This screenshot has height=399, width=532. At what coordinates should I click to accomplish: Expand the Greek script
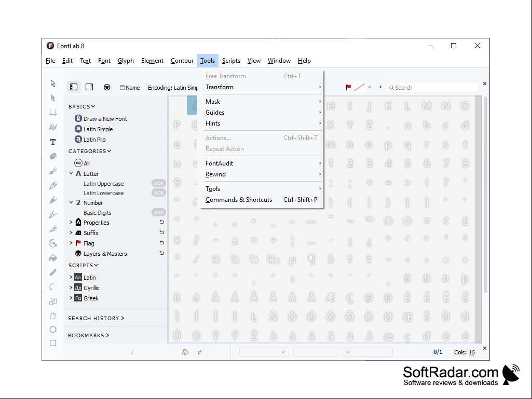click(x=71, y=298)
